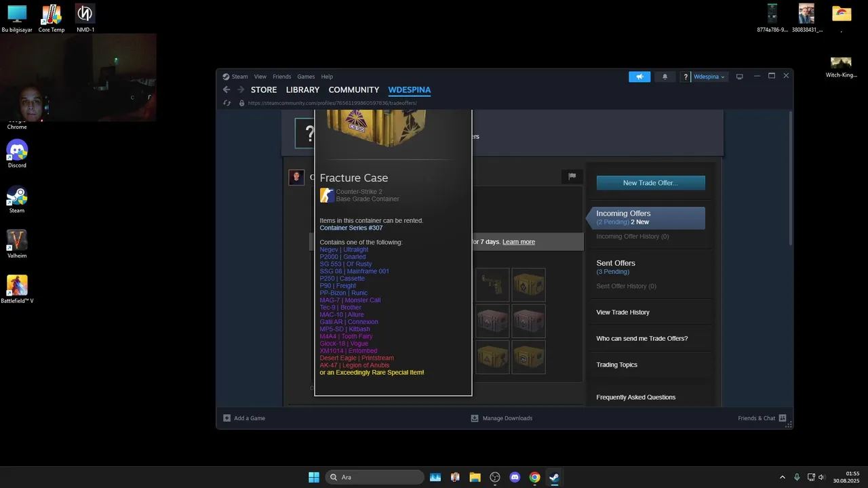Open the Valheim desktop shortcut
Screen dimensions: 868x488
(x=17, y=244)
